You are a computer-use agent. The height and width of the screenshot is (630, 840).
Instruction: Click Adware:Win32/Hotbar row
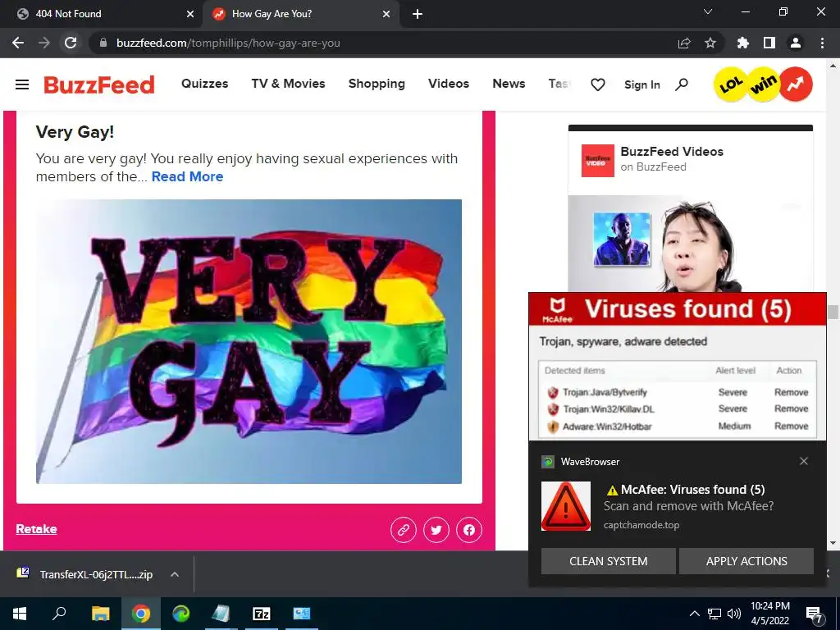click(x=677, y=427)
